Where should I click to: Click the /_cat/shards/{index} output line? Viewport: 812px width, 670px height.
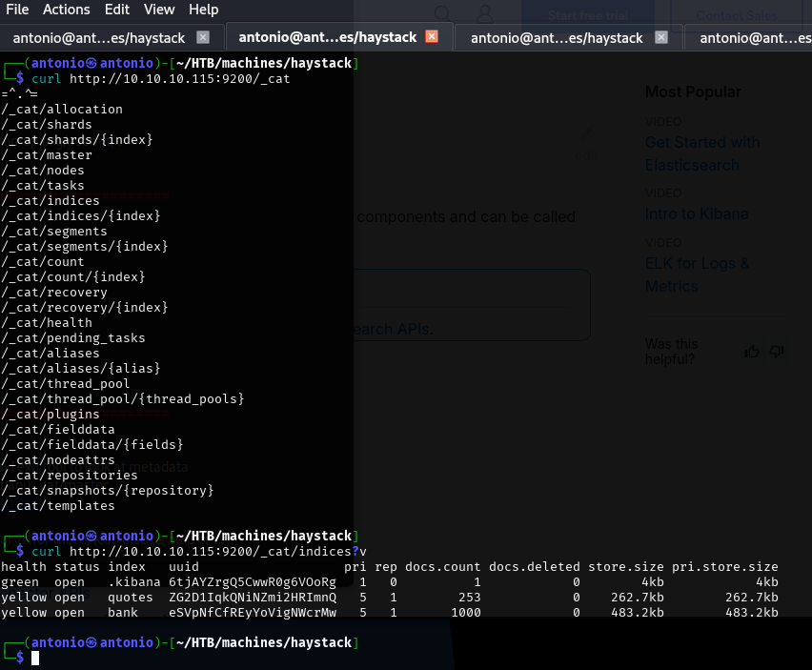pyautogui.click(x=77, y=140)
